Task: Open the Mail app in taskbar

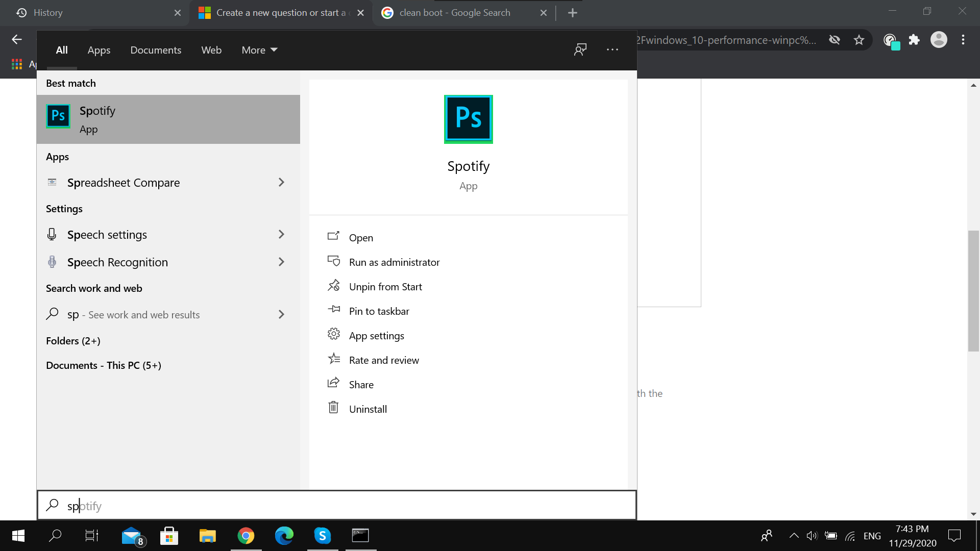Action: [x=133, y=536]
